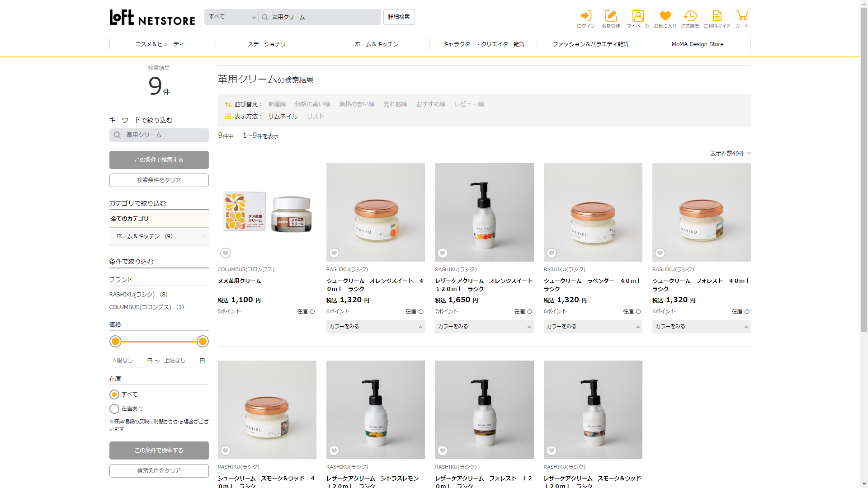Select the すべて stock radio button

click(x=114, y=394)
